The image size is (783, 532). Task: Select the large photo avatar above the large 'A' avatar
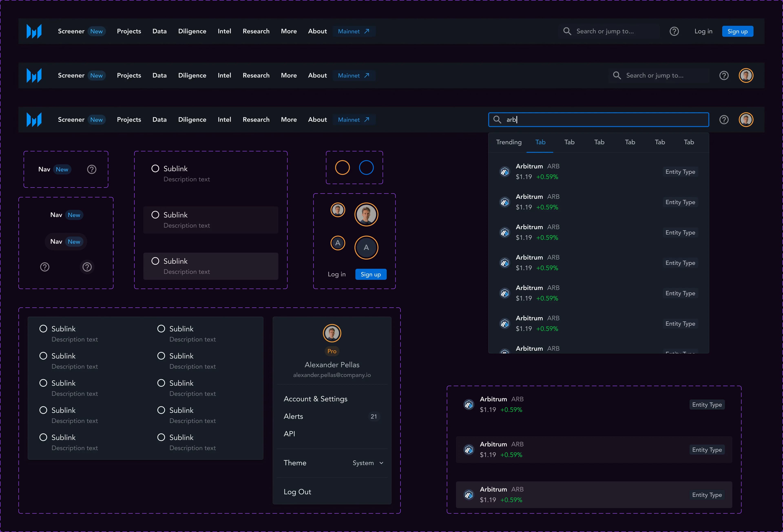click(x=366, y=215)
